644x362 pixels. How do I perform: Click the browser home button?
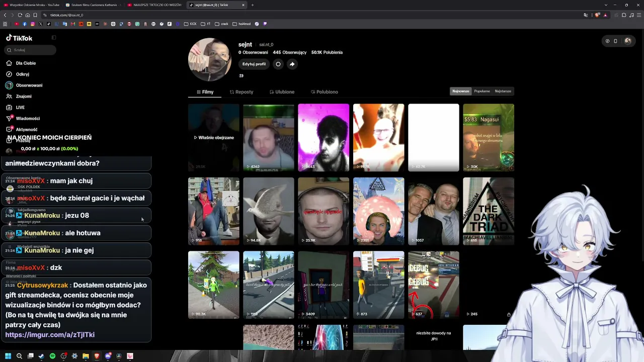coord(28,15)
